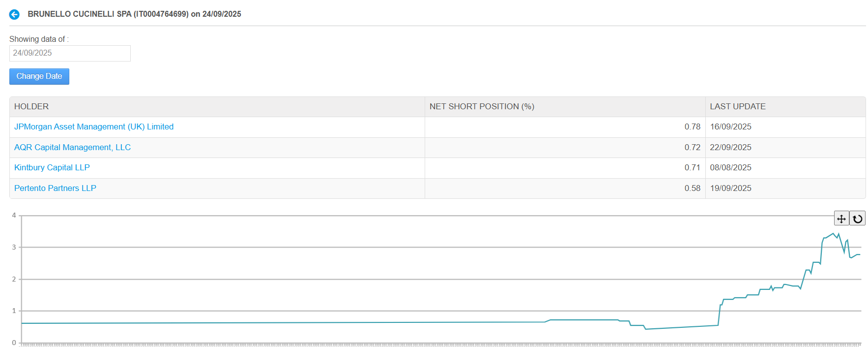This screenshot has width=868, height=347.
Task: Click the Brunello Cucinelli SPA page title
Action: pyautogui.click(x=134, y=14)
